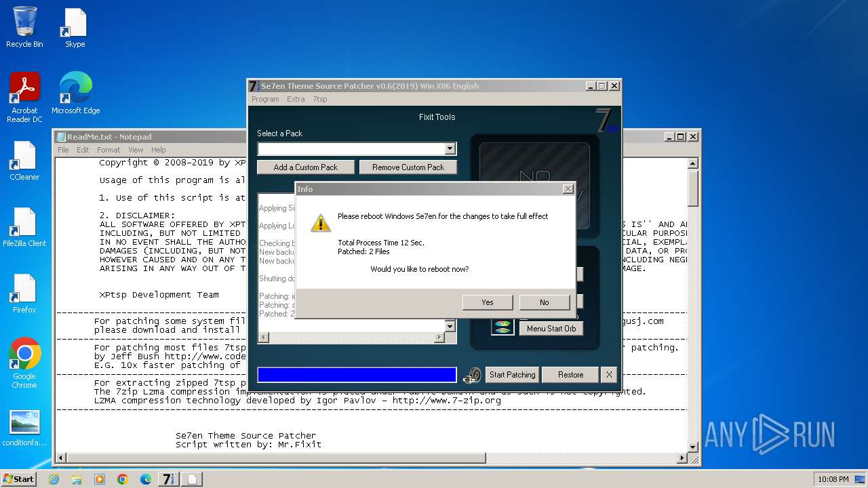Open Edge from taskbar

click(146, 479)
